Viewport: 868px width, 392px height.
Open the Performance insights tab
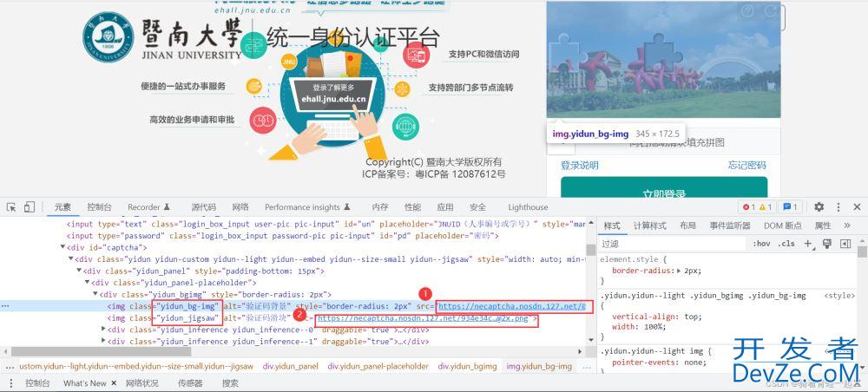tap(307, 206)
